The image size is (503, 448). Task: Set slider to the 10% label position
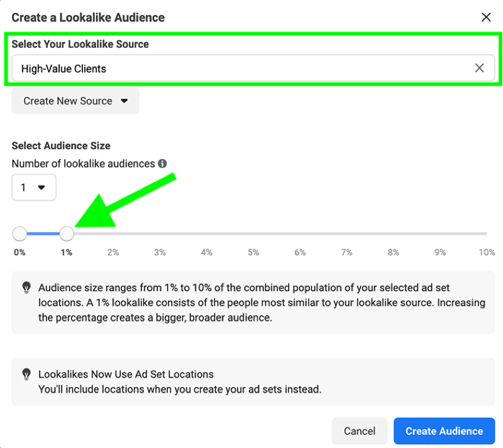487,252
